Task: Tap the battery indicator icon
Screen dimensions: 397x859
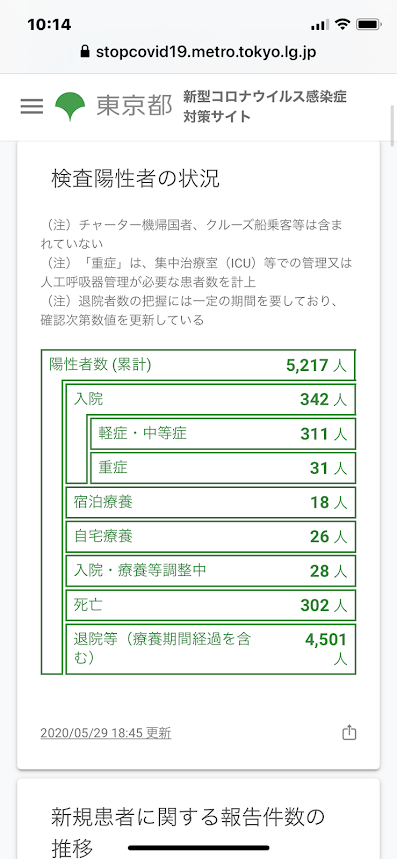Action: [368, 25]
